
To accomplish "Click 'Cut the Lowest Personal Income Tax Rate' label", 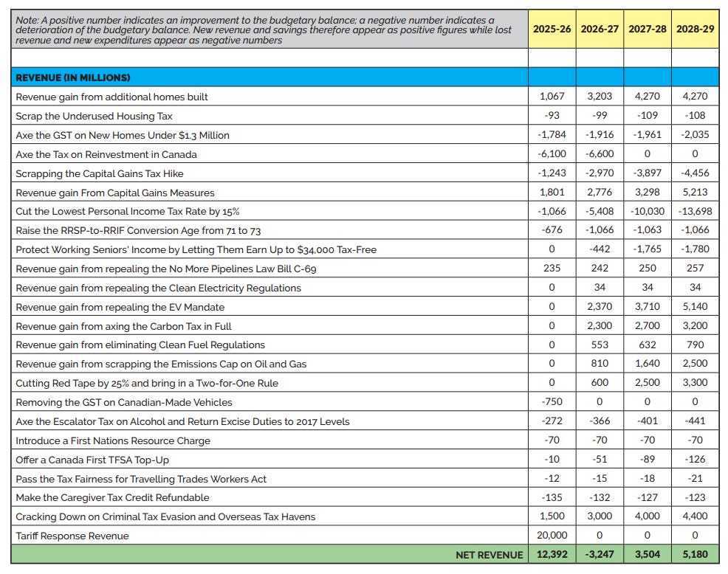I will click(x=128, y=212).
